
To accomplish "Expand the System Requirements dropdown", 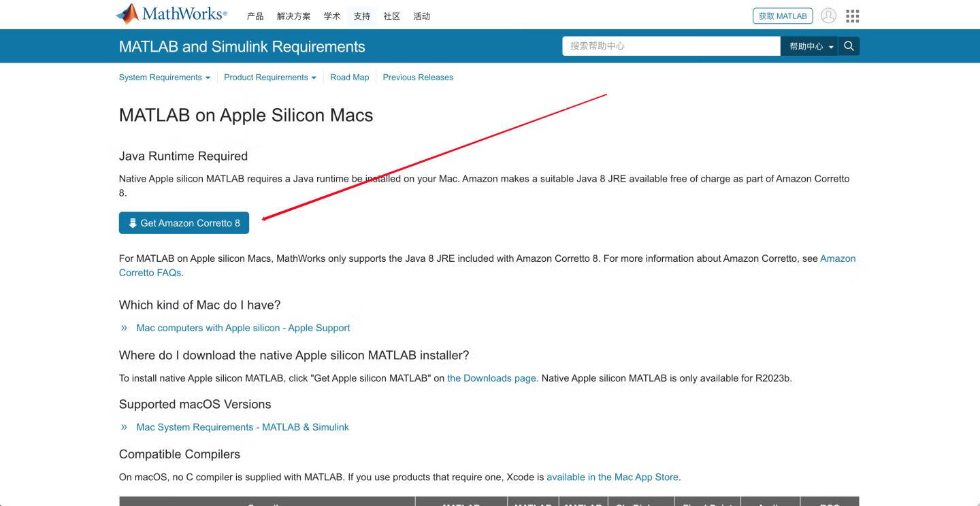I will (164, 78).
